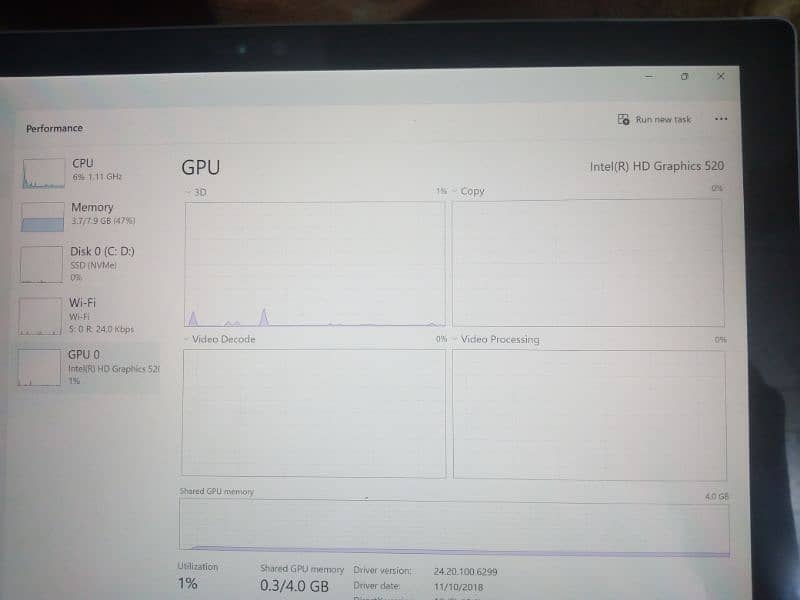Click the Performance page heading
800x600 pixels.
55,128
